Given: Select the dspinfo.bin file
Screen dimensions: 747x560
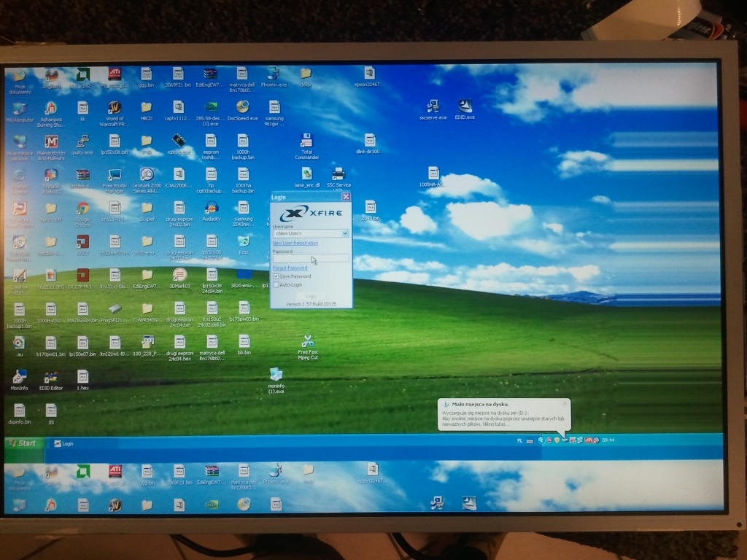Looking at the screenshot, I should 19,414.
